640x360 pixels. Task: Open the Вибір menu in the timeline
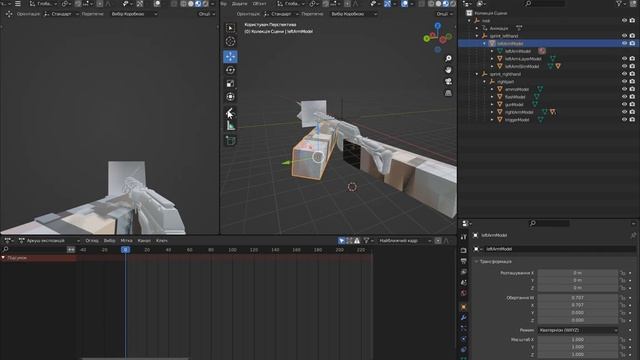point(109,241)
